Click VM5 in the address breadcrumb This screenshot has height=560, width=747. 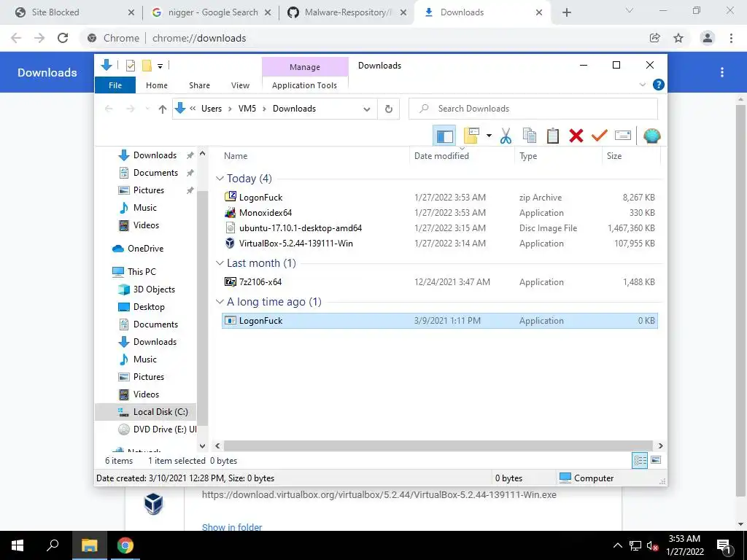tap(247, 109)
